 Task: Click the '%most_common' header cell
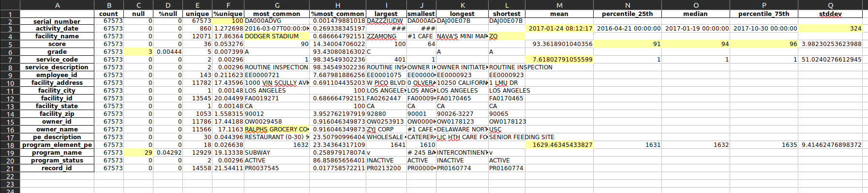pyautogui.click(x=338, y=14)
